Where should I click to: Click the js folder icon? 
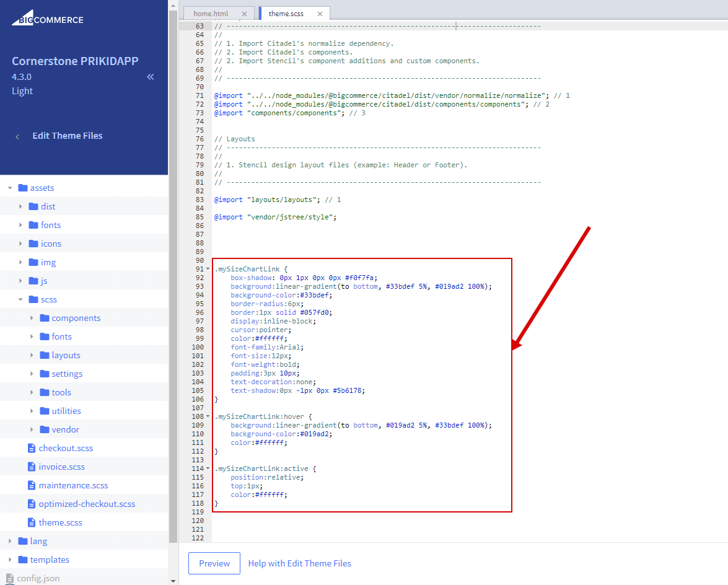[x=33, y=281]
